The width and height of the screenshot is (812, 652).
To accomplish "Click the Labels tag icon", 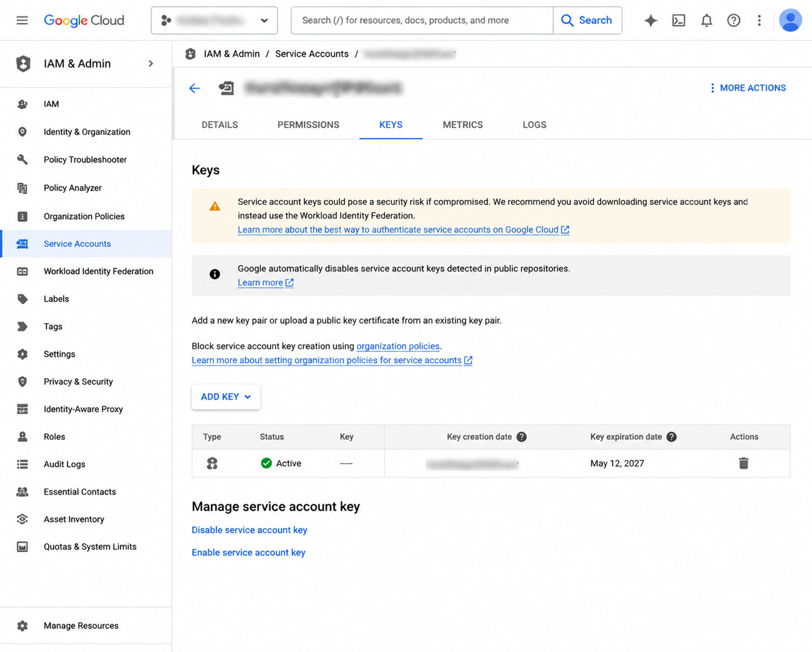I will tap(23, 299).
